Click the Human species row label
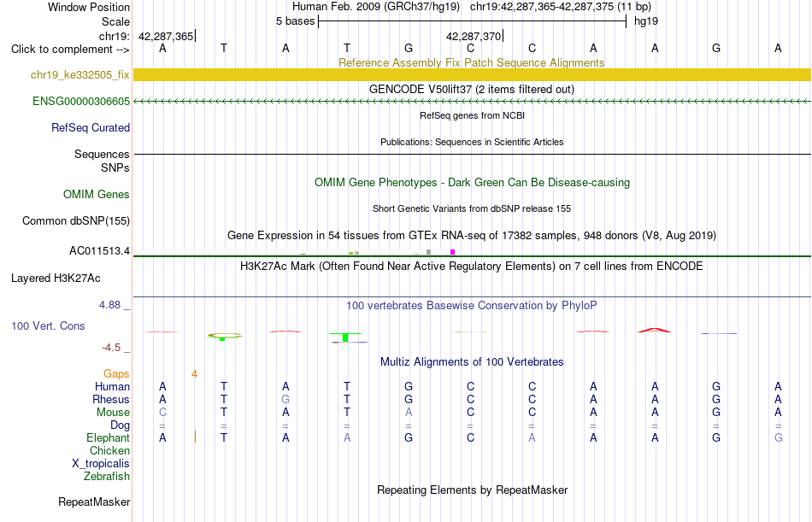The image size is (812, 522). pos(112,386)
